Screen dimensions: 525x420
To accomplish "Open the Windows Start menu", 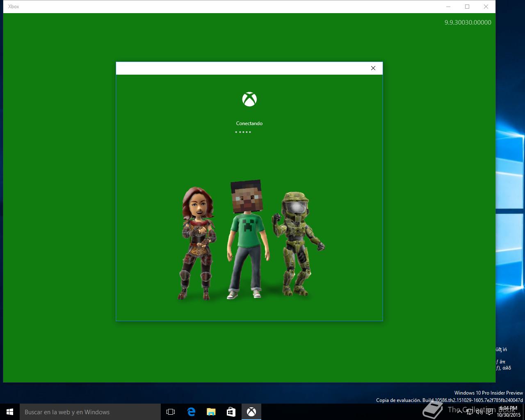I will coord(10,412).
